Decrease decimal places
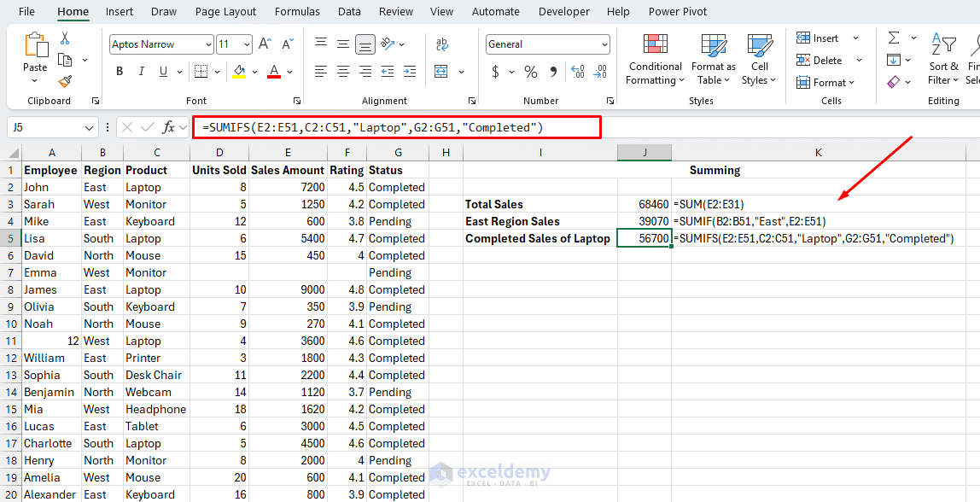The height and width of the screenshot is (502, 980). (600, 72)
